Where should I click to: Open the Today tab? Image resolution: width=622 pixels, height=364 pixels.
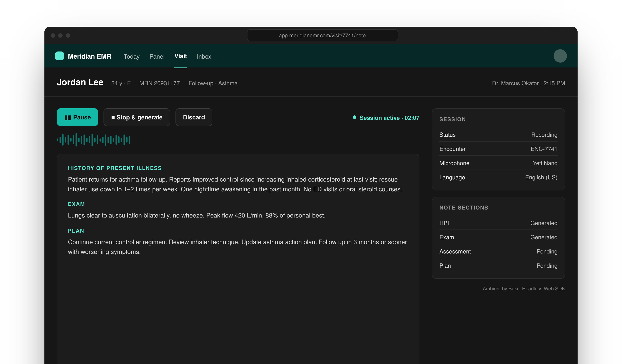click(132, 56)
